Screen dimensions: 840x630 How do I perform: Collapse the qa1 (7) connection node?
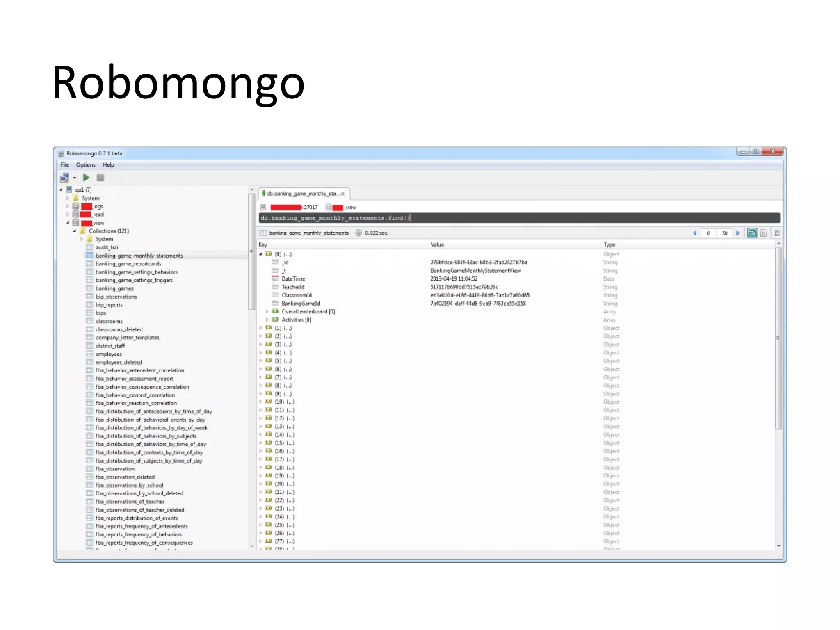61,190
